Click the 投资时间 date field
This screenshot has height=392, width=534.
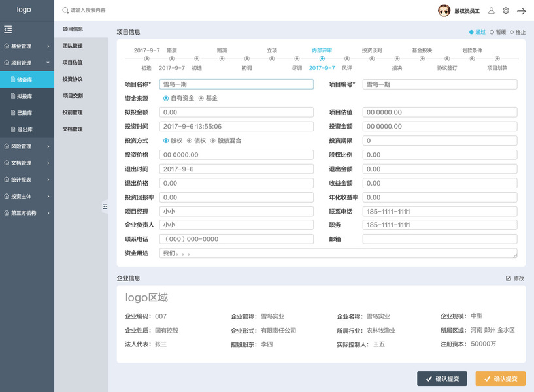coord(237,127)
